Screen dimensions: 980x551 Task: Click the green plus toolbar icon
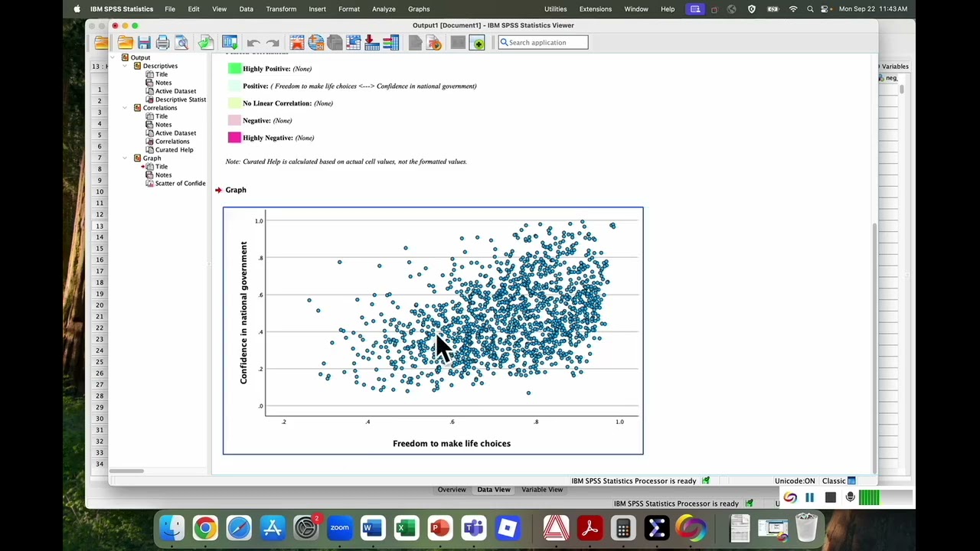point(477,43)
